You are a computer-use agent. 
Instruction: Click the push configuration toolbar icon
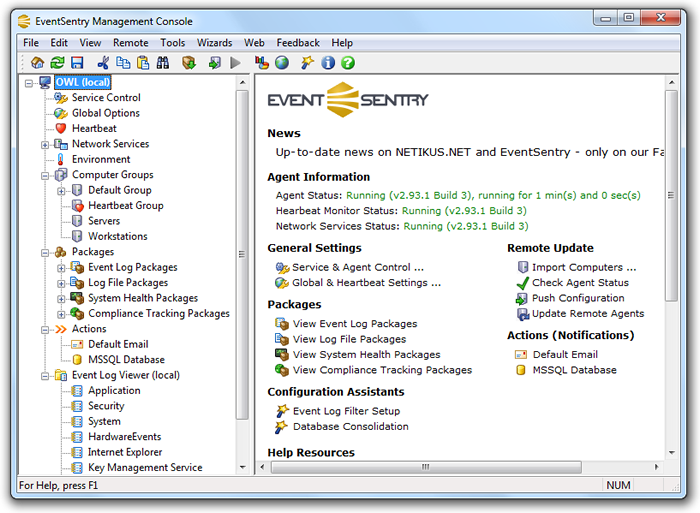pos(214,63)
